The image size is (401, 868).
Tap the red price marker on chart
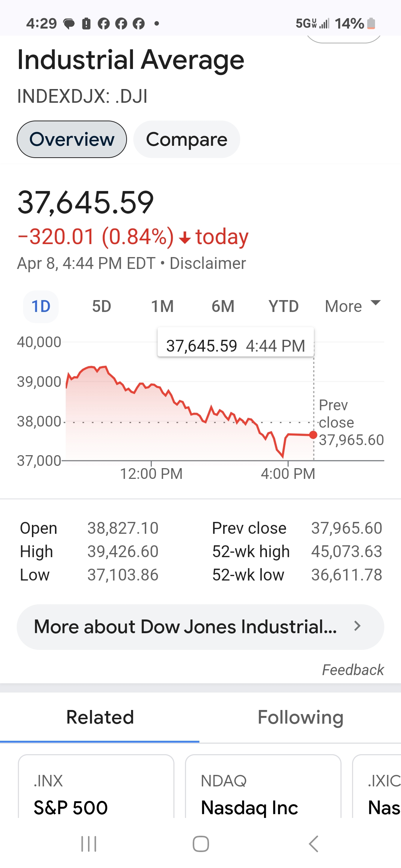[x=313, y=435]
